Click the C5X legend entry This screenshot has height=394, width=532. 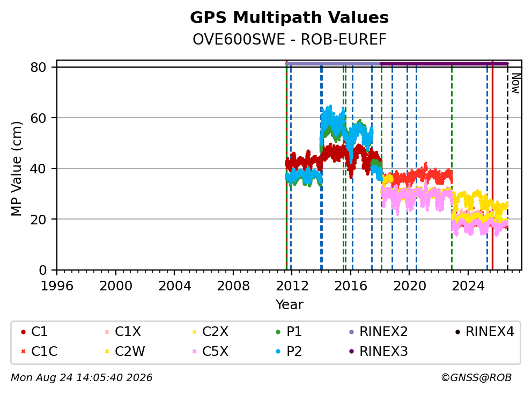(x=210, y=351)
